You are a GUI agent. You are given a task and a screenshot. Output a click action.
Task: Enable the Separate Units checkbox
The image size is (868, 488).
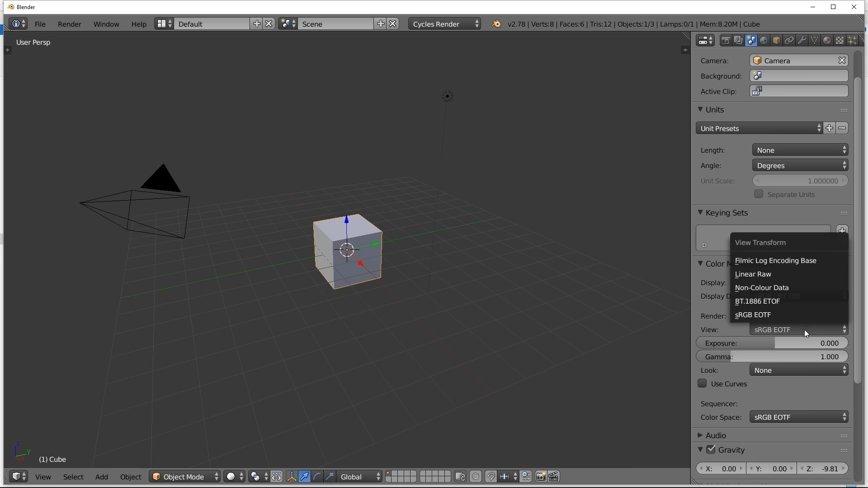tap(759, 194)
